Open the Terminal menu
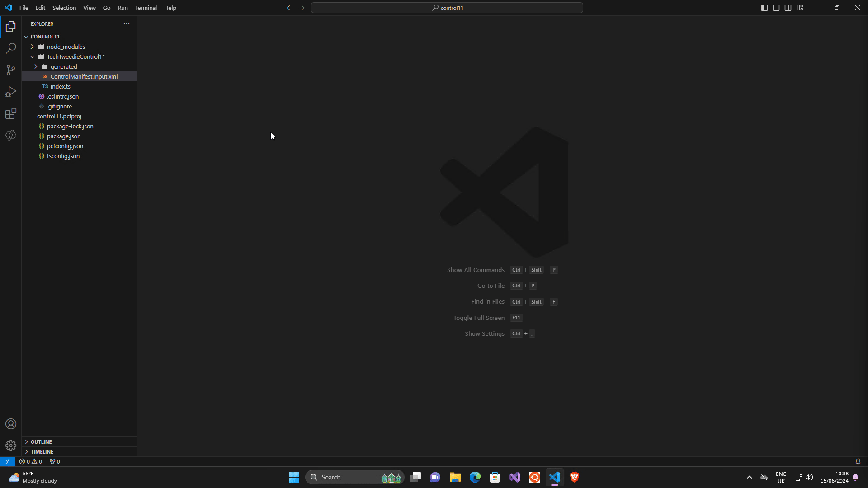Image resolution: width=868 pixels, height=488 pixels. click(146, 8)
